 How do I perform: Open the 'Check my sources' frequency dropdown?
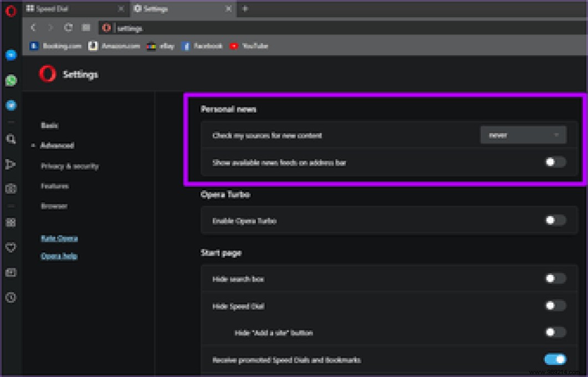coord(523,134)
